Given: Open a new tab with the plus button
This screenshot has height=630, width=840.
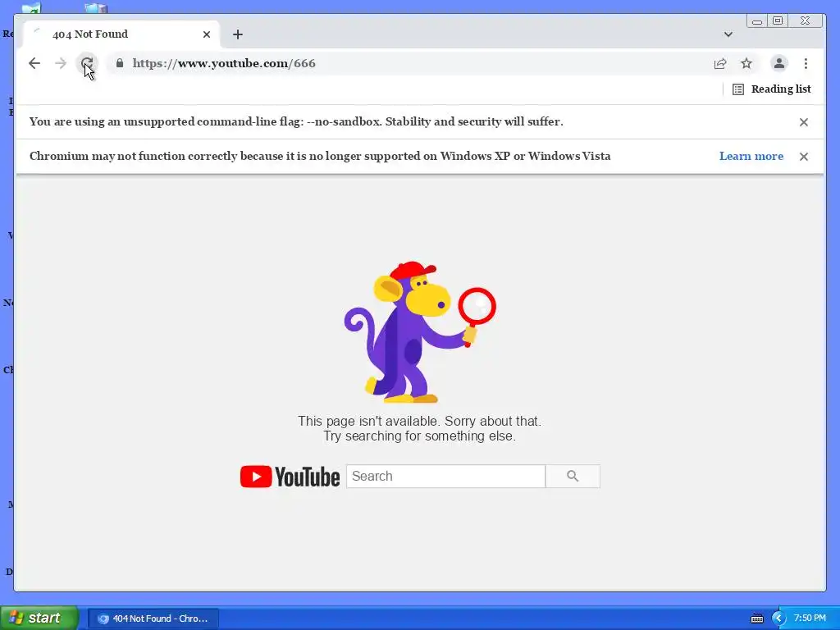Looking at the screenshot, I should (238, 34).
